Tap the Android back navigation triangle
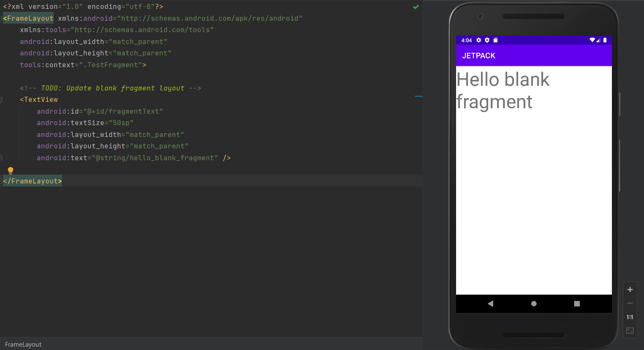 490,304
